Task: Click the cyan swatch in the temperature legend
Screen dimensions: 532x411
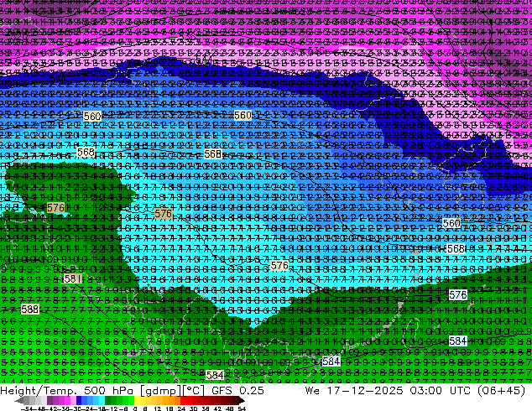Action: 102,401
